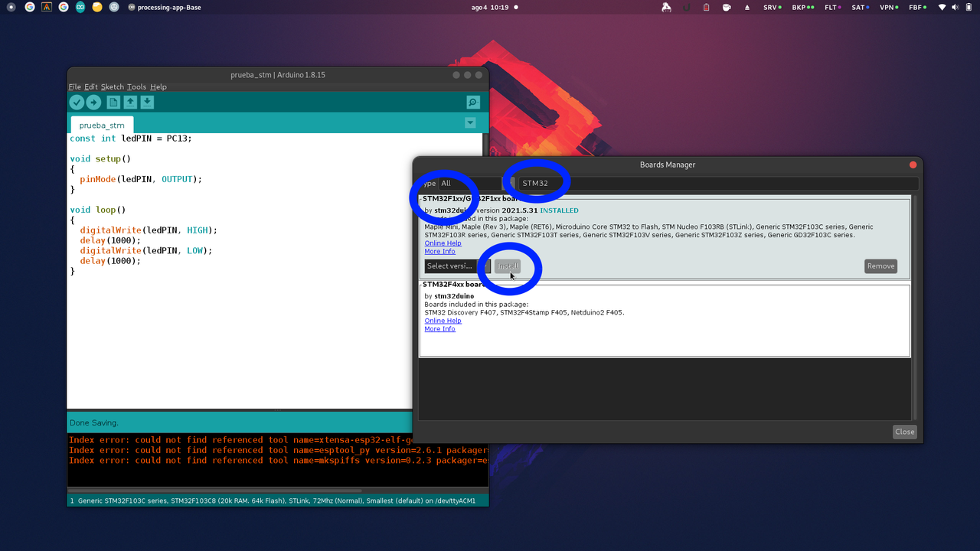Screen dimensions: 980x551
Task: Focus the board search field containing STM32
Action: point(717,183)
